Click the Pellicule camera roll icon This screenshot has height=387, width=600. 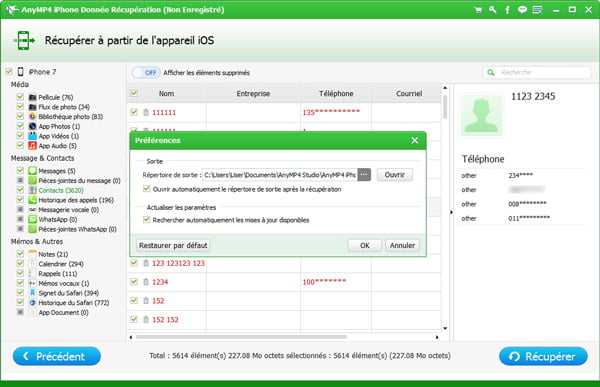(33, 97)
